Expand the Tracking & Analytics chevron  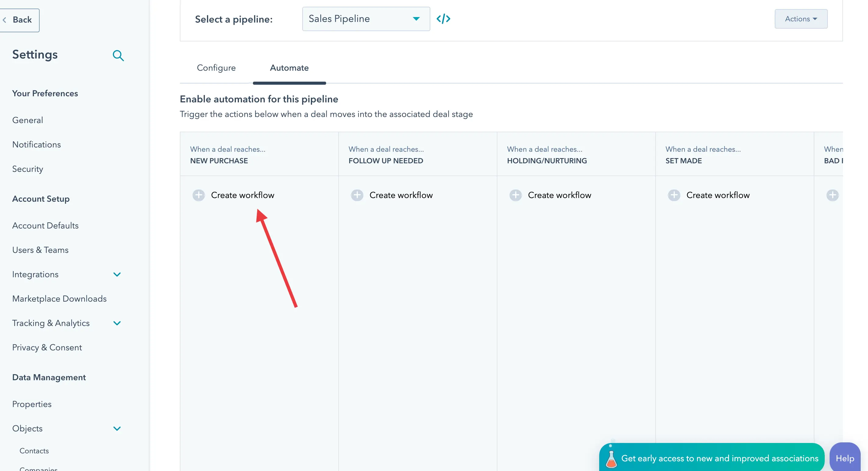tap(117, 324)
